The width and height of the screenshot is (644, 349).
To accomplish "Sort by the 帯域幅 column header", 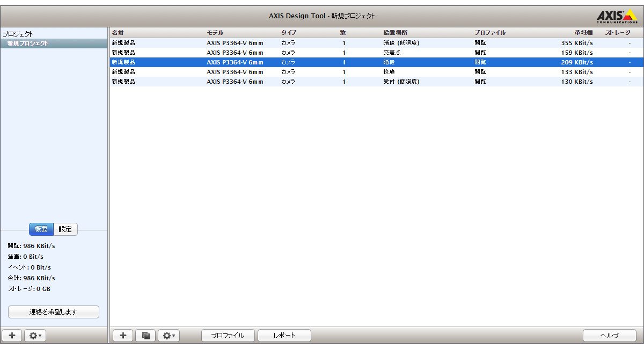I will [583, 33].
